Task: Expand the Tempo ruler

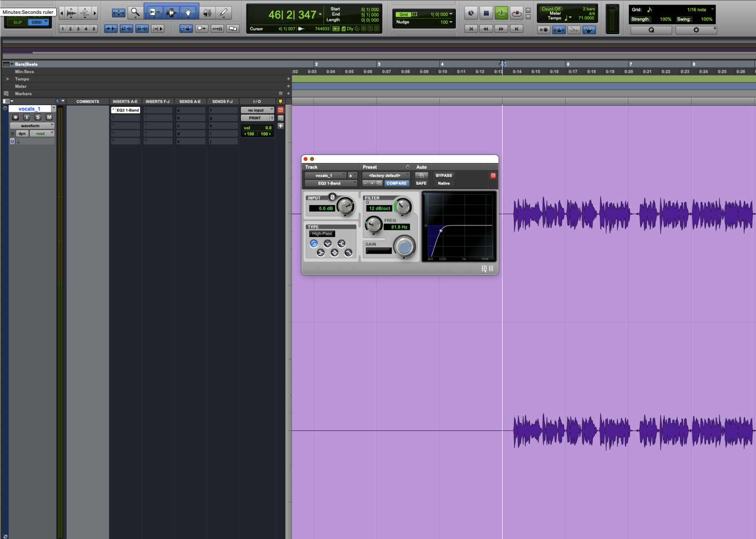Action: click(x=8, y=79)
